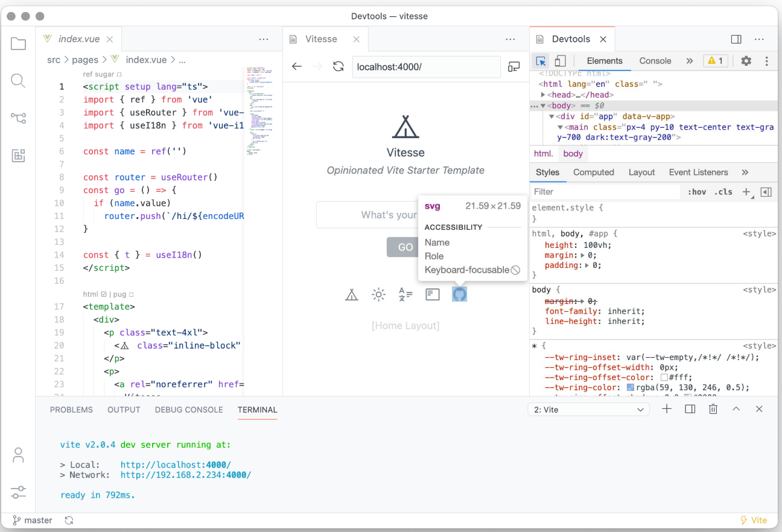The image size is (782, 532).
Task: Toggle the inspect element picker in Devtools
Action: coord(541,61)
